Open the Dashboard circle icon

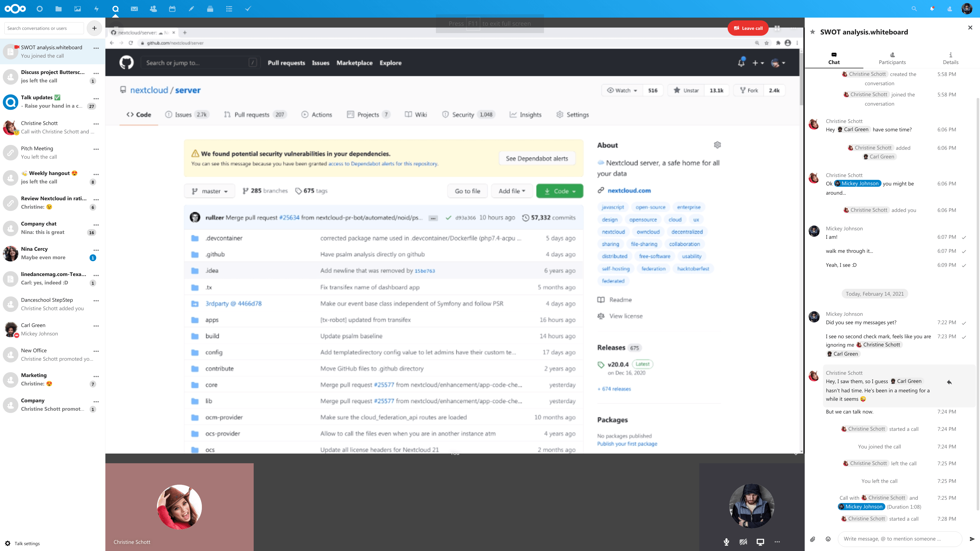point(40,9)
